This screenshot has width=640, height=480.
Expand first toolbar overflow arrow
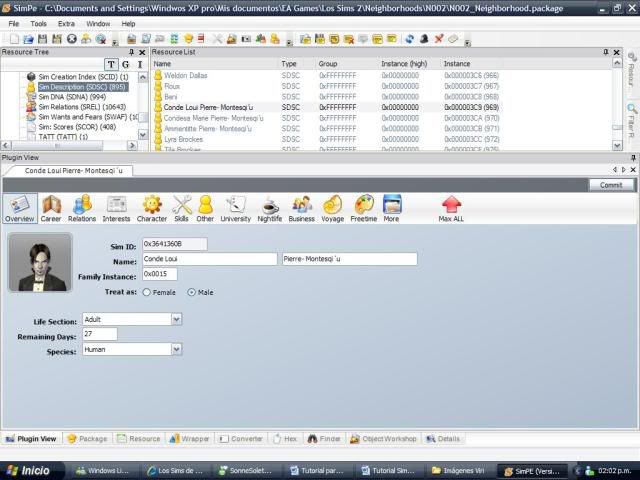[115, 42]
